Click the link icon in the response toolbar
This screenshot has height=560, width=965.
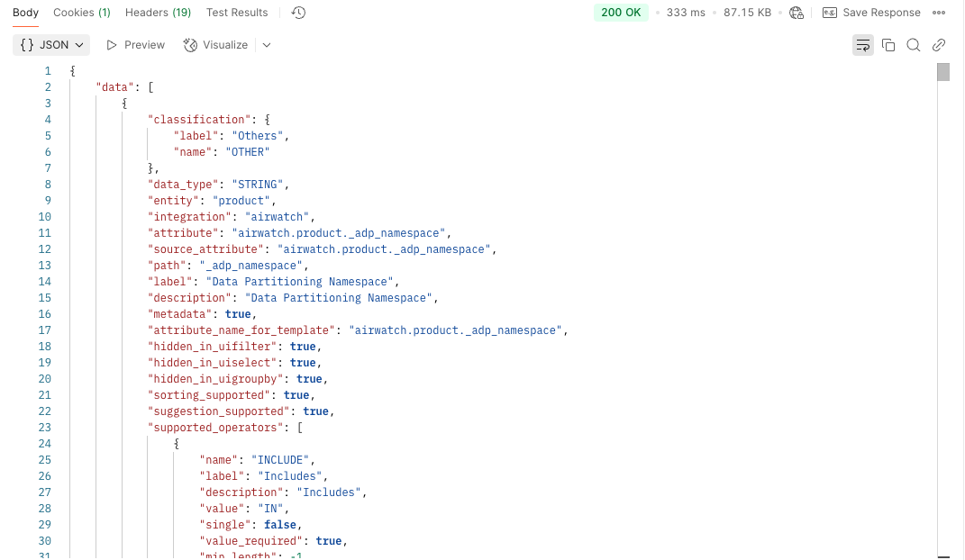(x=939, y=44)
